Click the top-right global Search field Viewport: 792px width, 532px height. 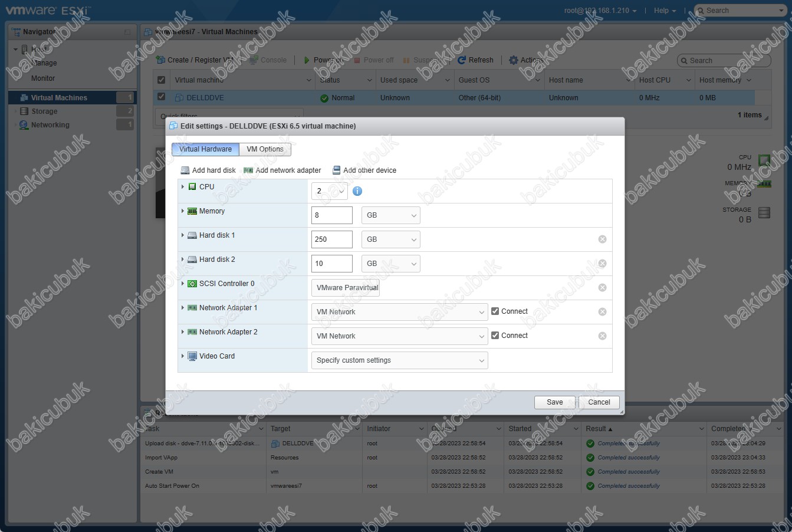click(x=740, y=11)
